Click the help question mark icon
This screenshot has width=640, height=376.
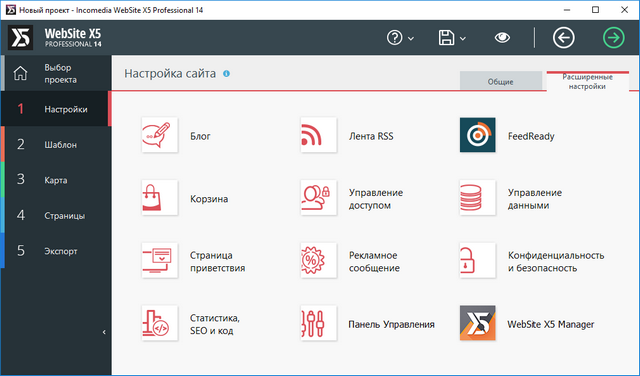394,38
